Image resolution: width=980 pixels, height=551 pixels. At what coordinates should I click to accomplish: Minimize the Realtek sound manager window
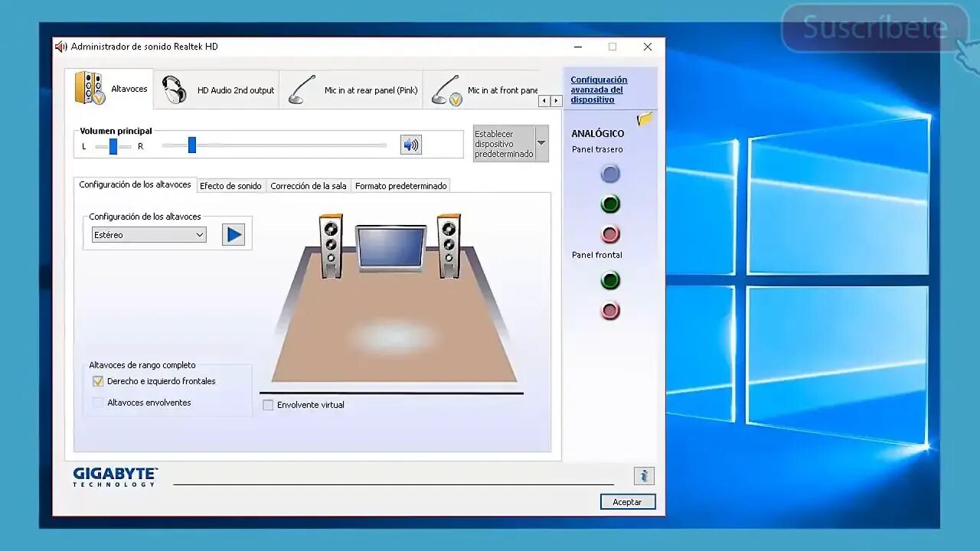[x=578, y=47]
